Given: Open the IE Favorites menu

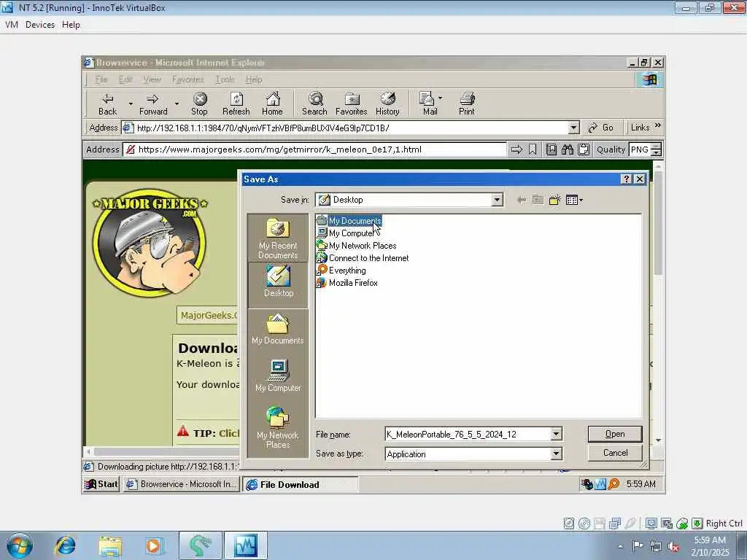Looking at the screenshot, I should tap(187, 79).
